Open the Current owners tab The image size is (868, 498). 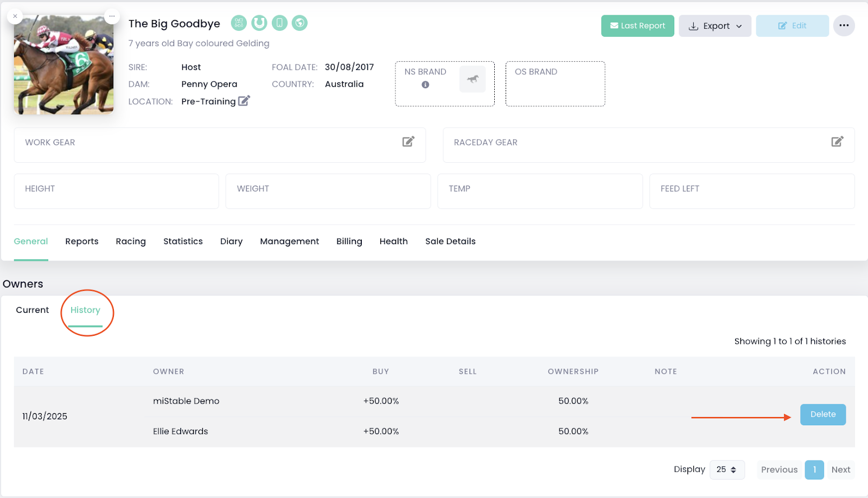coord(33,310)
